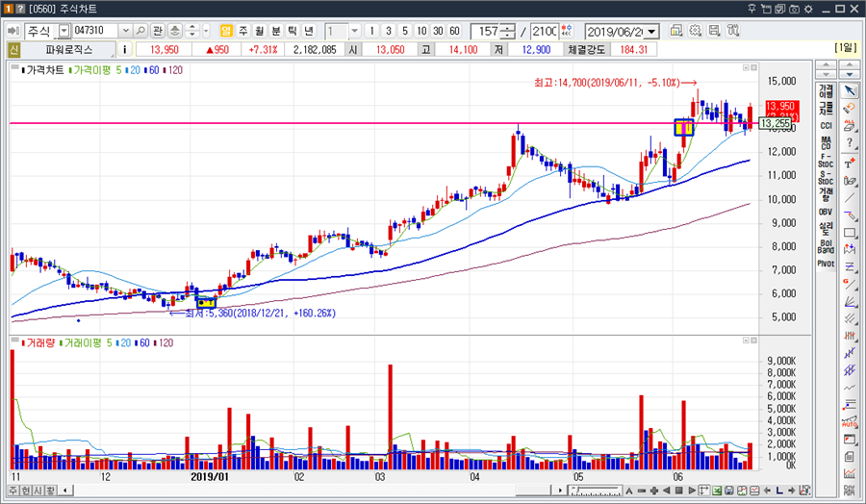Viewport: 866px width, 504px height.
Task: Click the bottom chart zoom slider
Action: point(596,491)
